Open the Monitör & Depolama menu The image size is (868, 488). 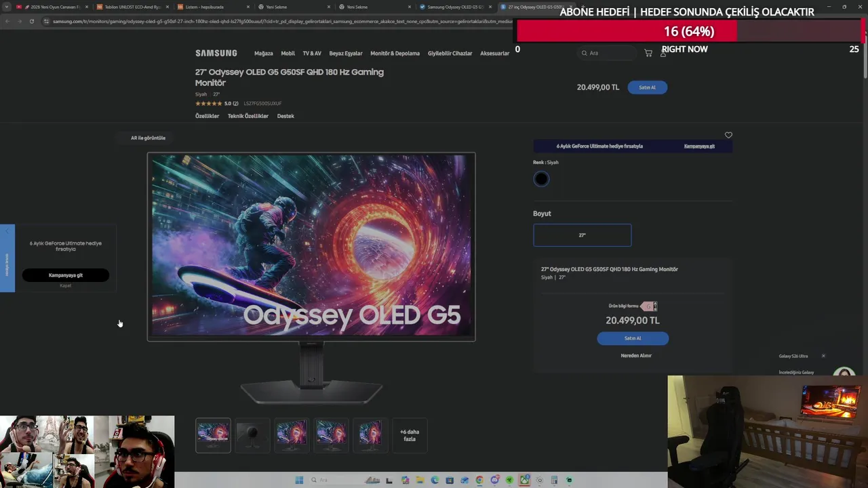point(395,54)
